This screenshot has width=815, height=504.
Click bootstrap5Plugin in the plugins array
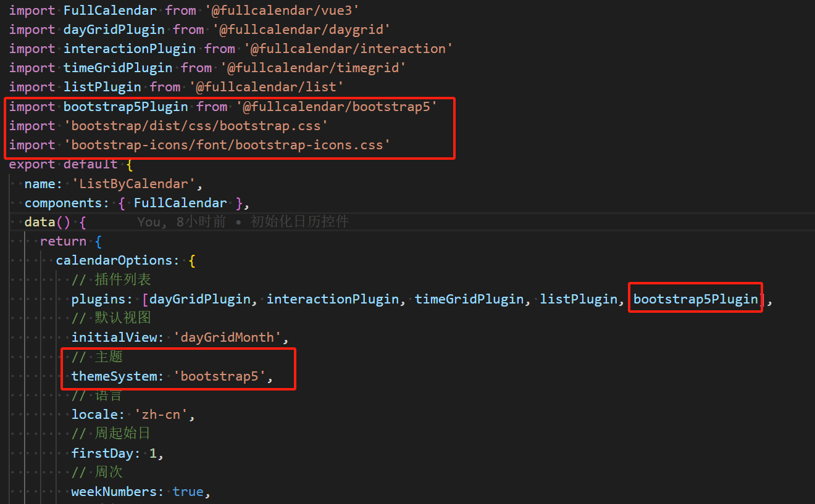[x=696, y=299]
